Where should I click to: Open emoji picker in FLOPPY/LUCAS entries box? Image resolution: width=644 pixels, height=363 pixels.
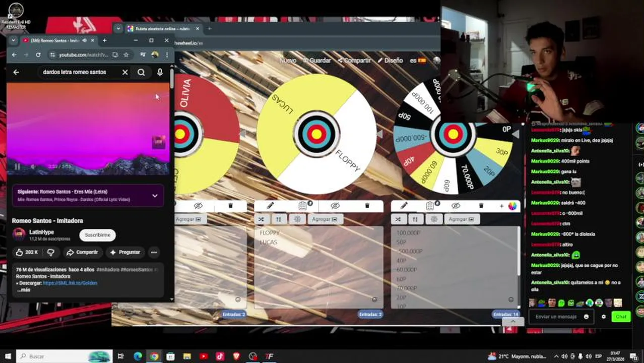374,299
